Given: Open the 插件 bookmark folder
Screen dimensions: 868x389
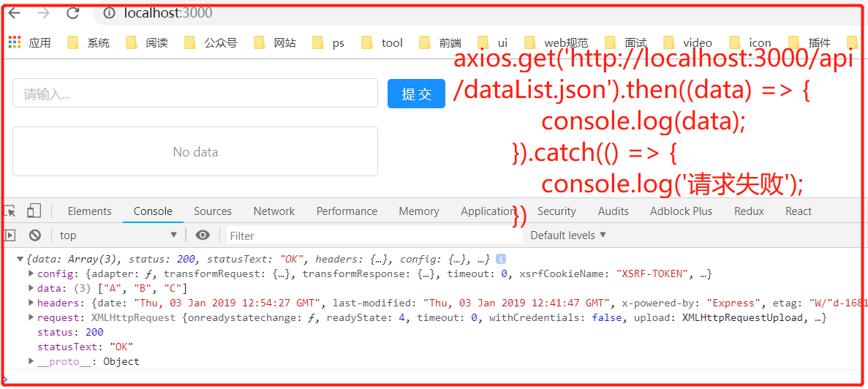Looking at the screenshot, I should (x=809, y=42).
